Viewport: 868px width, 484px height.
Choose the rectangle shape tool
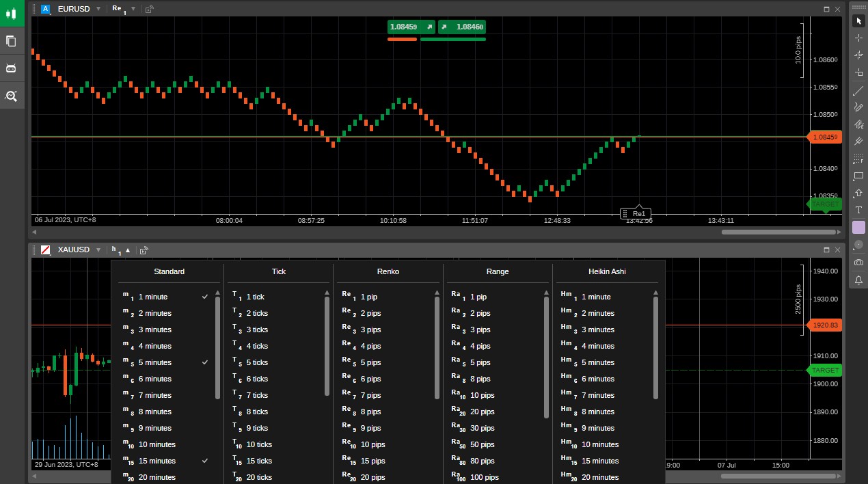pyautogui.click(x=858, y=176)
